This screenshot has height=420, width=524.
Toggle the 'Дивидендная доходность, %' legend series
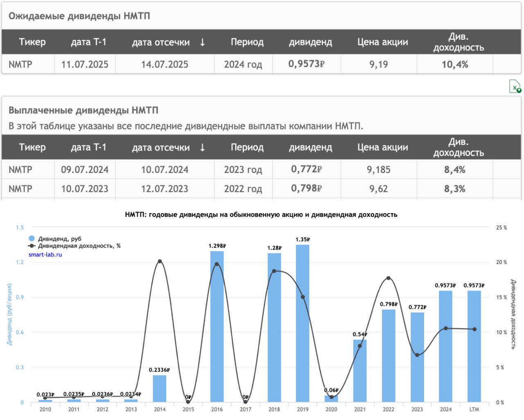79,246
